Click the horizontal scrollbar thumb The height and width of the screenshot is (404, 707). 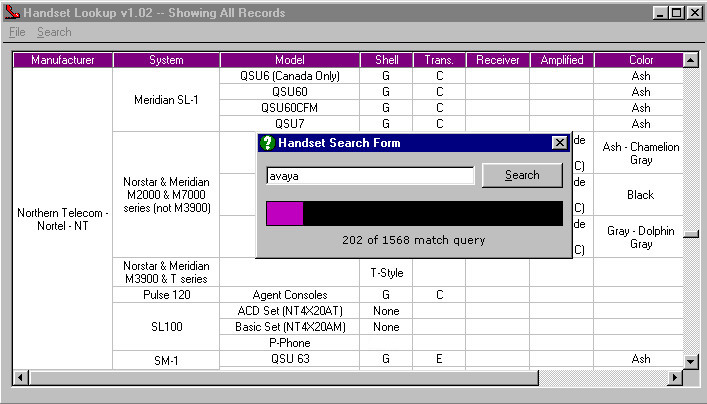(x=283, y=377)
